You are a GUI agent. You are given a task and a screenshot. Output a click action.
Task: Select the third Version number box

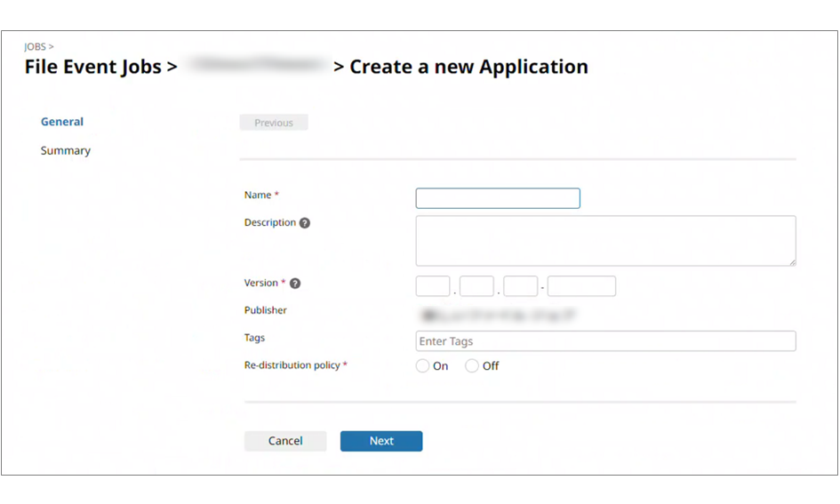click(x=521, y=286)
